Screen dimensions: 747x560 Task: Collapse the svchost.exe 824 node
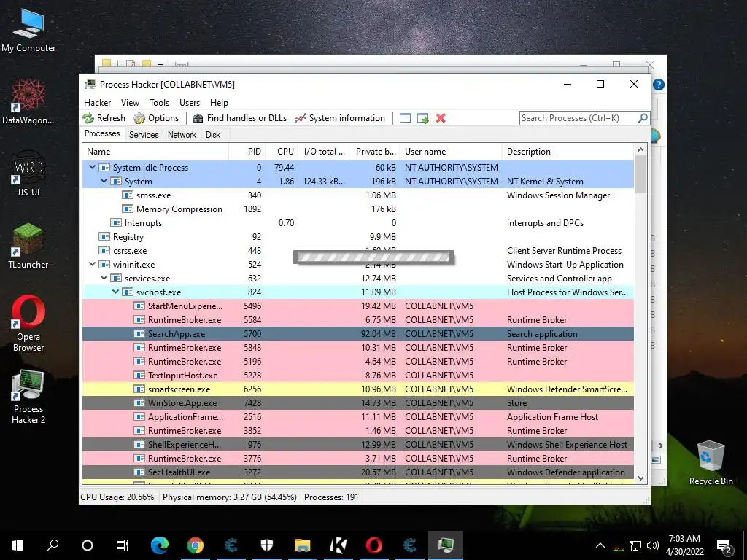tap(115, 292)
